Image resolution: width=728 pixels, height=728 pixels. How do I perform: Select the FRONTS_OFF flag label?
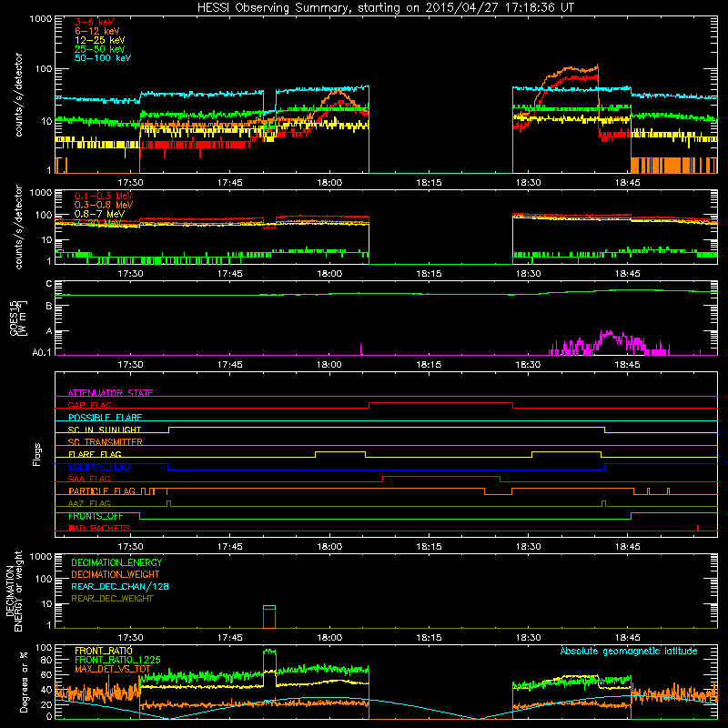coord(96,516)
